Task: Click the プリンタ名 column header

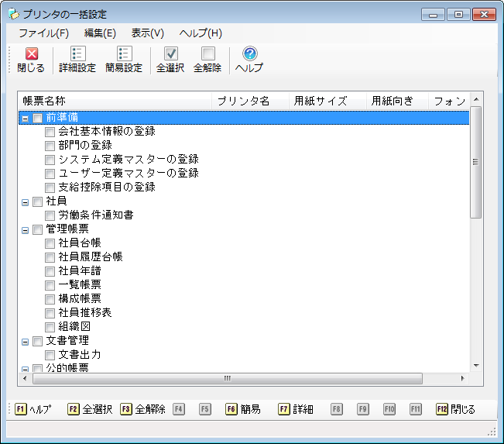Action: coord(243,102)
